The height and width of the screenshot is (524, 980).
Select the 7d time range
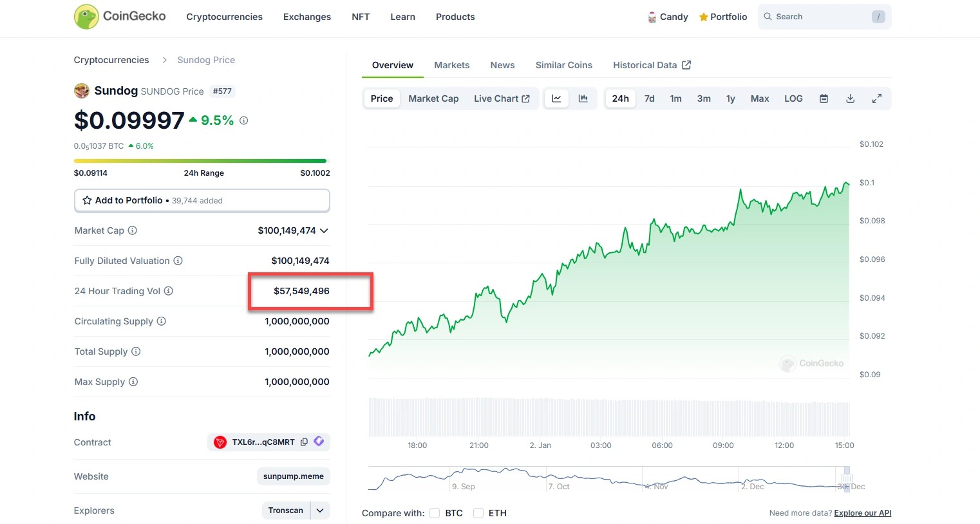coord(649,98)
